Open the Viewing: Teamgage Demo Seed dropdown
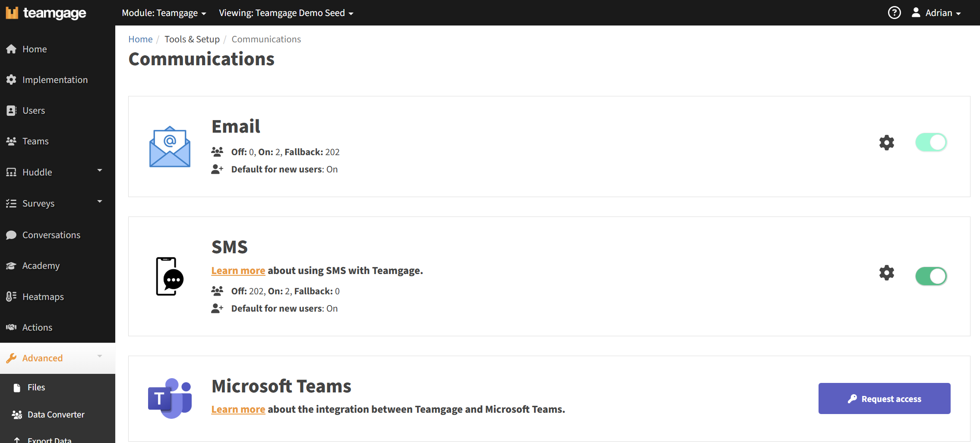This screenshot has height=443, width=980. [286, 13]
